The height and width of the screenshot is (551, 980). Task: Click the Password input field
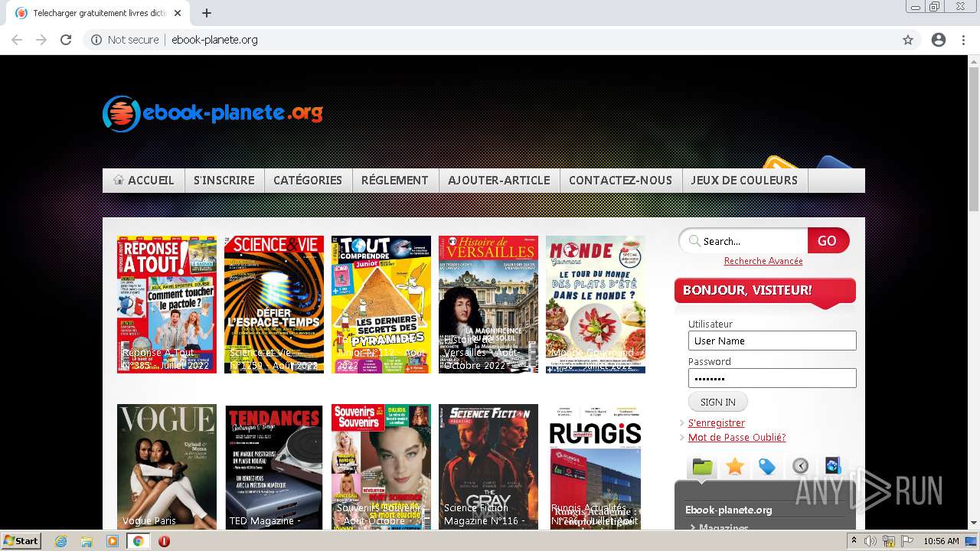(x=772, y=378)
